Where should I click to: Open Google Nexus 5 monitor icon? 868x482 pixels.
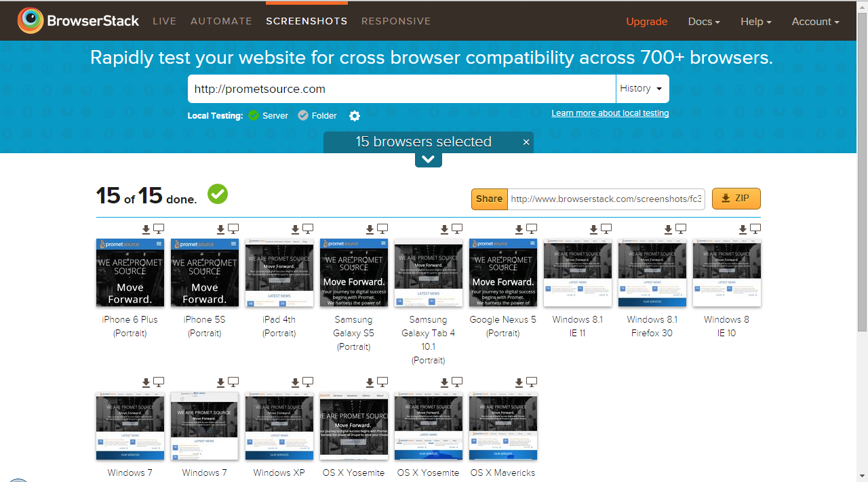532,229
